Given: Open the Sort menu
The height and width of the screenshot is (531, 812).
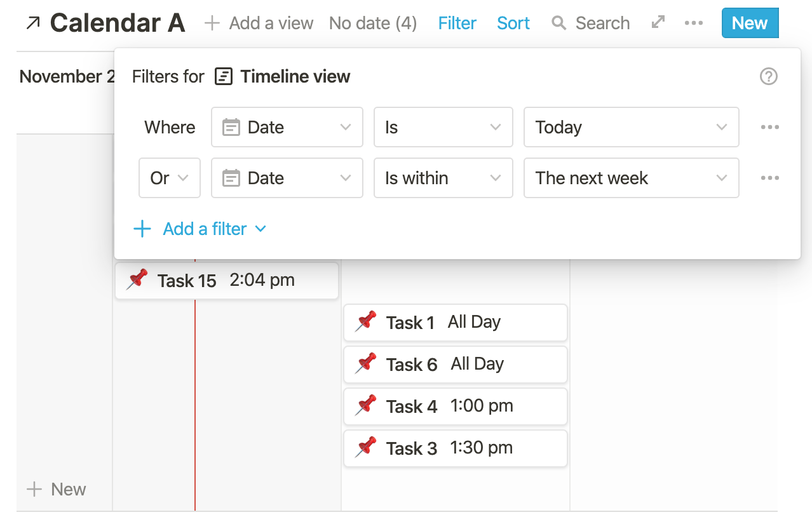Looking at the screenshot, I should 513,24.
